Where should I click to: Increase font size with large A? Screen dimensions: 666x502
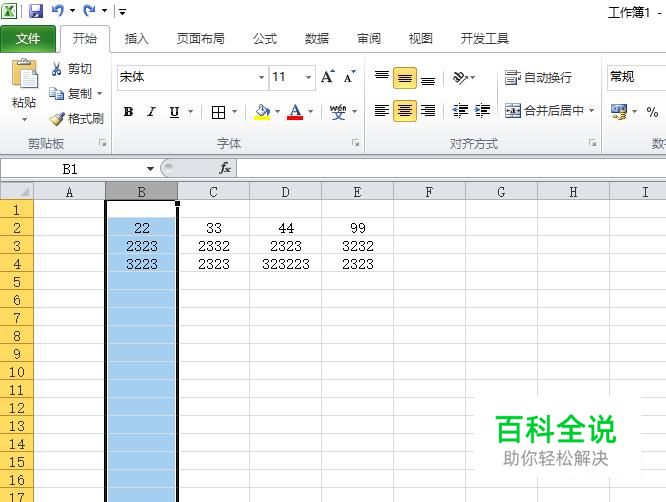pyautogui.click(x=327, y=77)
